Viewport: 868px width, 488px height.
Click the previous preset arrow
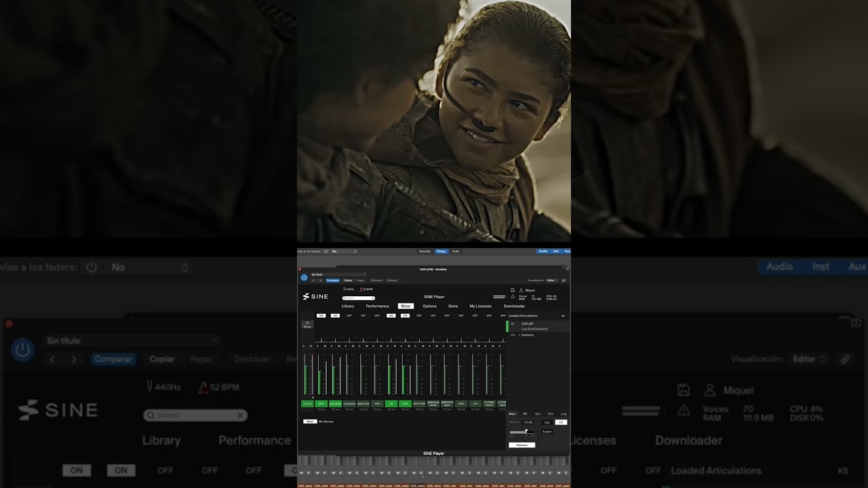pyautogui.click(x=313, y=281)
